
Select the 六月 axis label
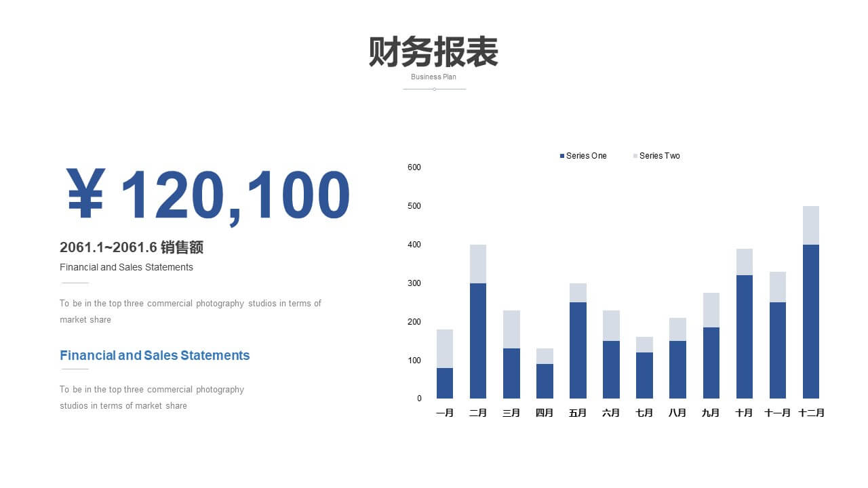coord(611,413)
